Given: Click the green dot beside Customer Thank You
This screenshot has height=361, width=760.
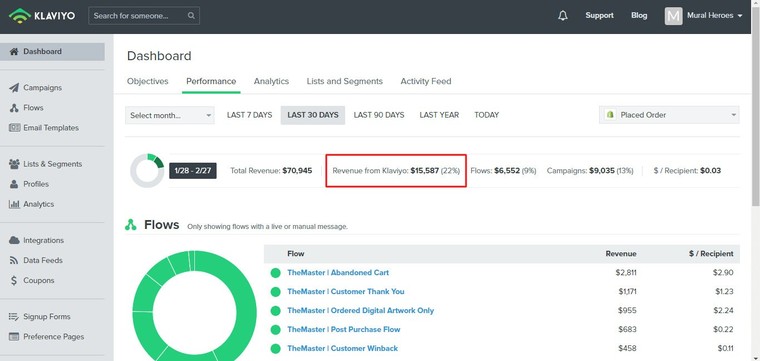Looking at the screenshot, I should [x=275, y=292].
